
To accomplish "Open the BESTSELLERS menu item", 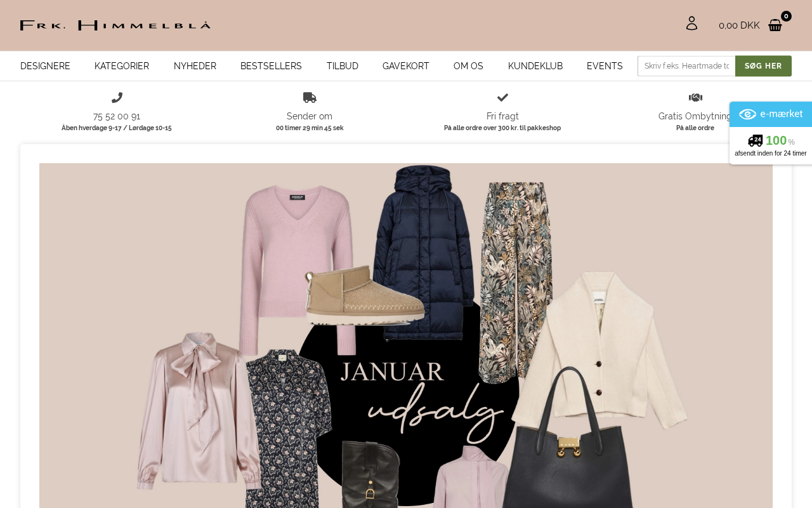I will click(271, 66).
